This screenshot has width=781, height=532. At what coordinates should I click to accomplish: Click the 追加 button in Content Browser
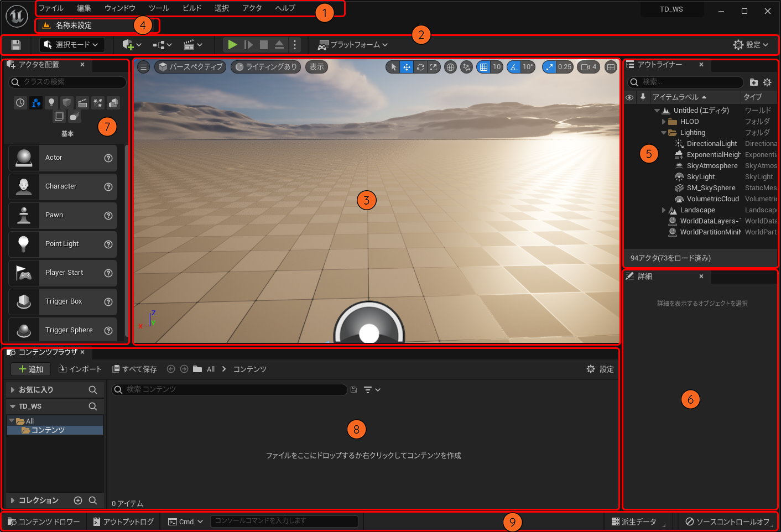pos(31,369)
